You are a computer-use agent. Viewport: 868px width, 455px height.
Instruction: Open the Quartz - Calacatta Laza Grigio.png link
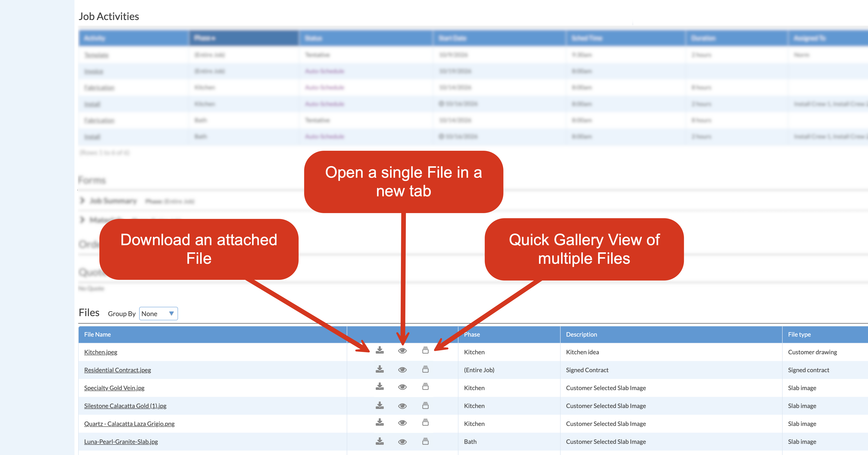tap(129, 424)
